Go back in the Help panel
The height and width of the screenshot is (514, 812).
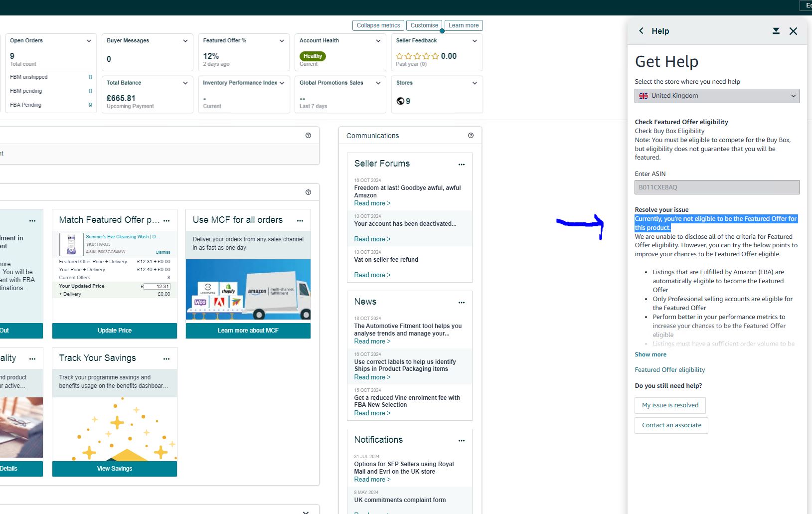(641, 31)
